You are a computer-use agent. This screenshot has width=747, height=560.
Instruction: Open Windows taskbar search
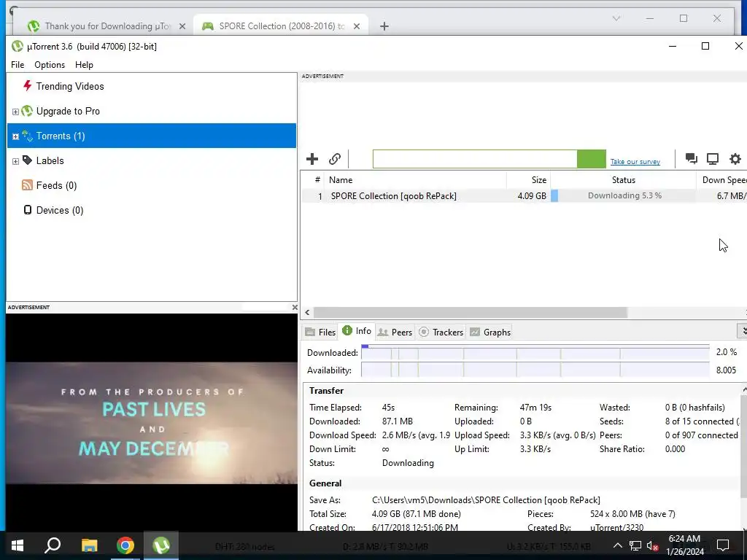pos(53,545)
